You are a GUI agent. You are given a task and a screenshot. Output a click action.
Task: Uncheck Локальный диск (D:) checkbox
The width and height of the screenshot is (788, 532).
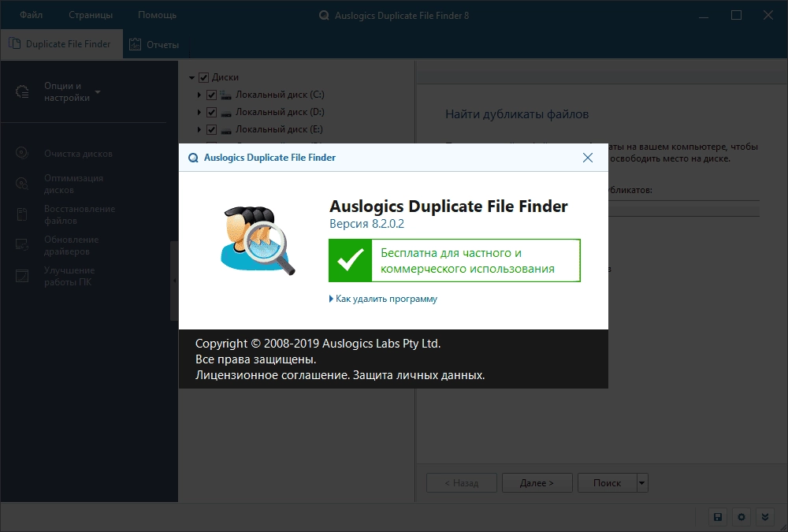click(x=211, y=112)
